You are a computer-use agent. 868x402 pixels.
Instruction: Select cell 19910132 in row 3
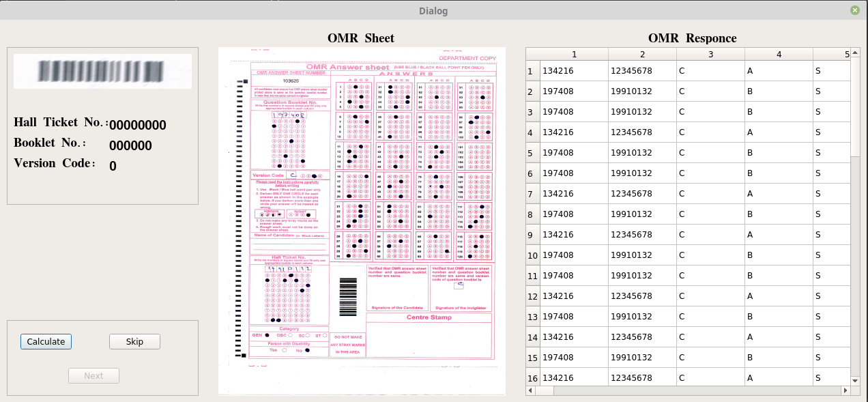(642, 112)
